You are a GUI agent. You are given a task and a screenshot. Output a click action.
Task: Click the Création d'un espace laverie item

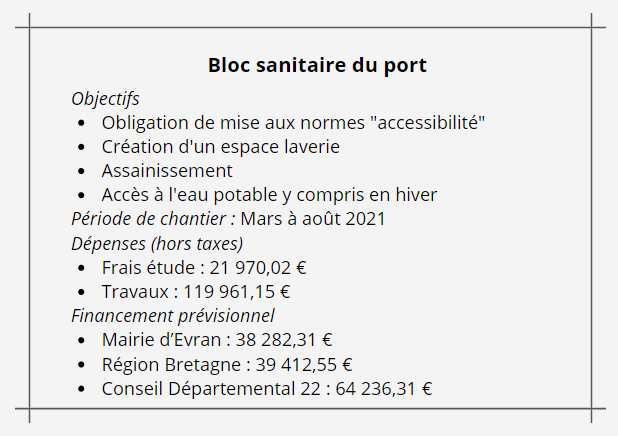[221, 147]
